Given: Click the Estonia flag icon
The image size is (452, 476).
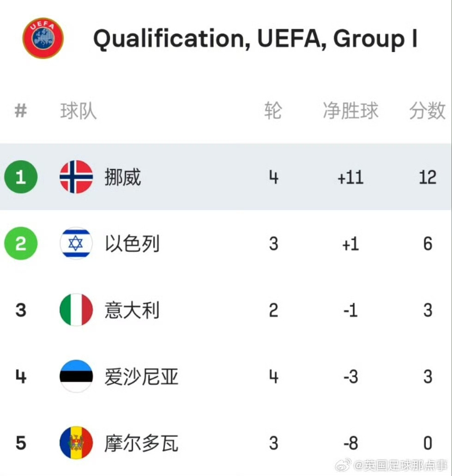Looking at the screenshot, I should 76,376.
